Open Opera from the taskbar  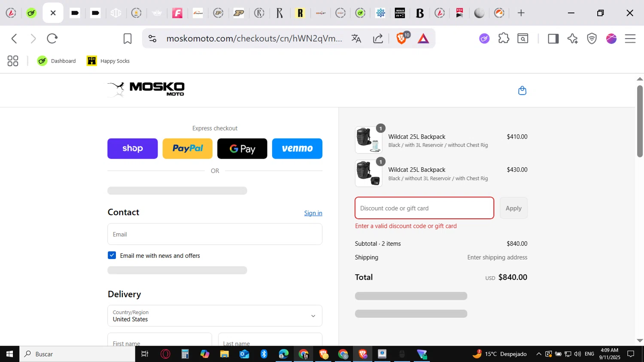tap(165, 354)
